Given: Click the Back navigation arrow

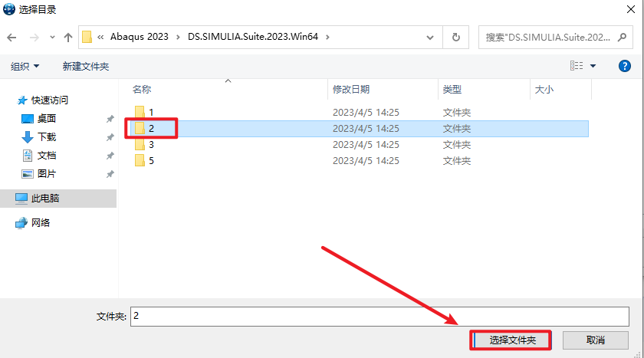Looking at the screenshot, I should pos(12,37).
